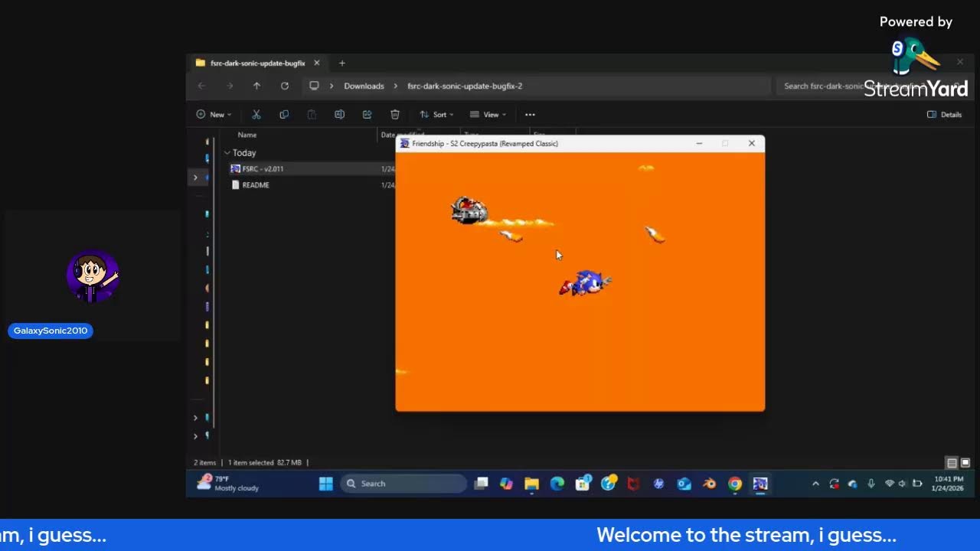Click the microphone tray icon
This screenshot has width=980, height=551.
pos(871,484)
